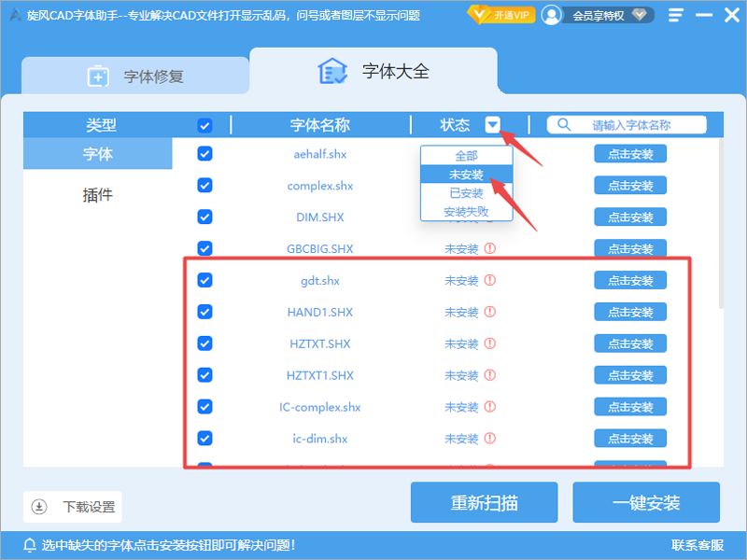Click the member privileges diamond icon
The image size is (747, 560).
pyautogui.click(x=640, y=15)
